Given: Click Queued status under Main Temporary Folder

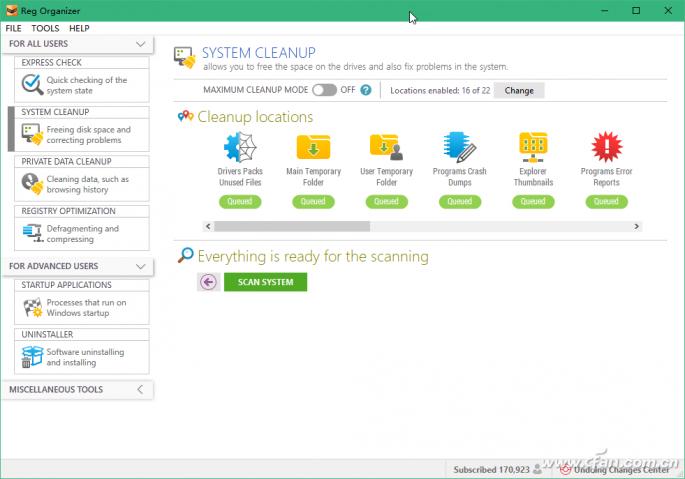Looking at the screenshot, I should click(x=313, y=201).
